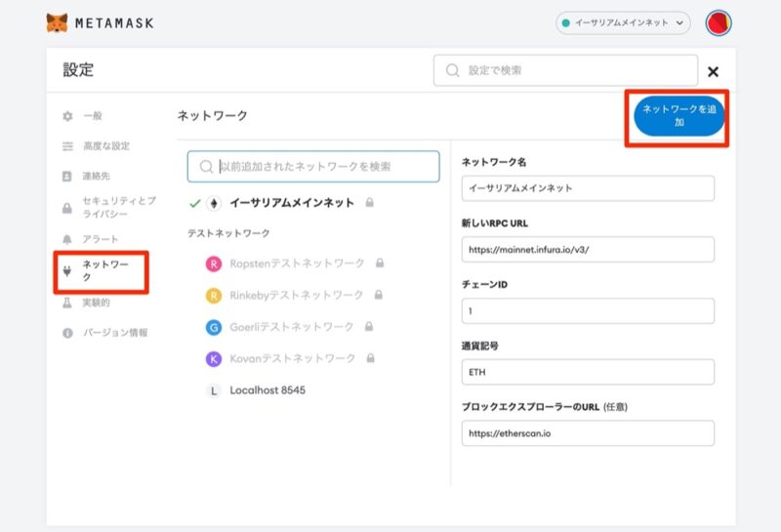
Task: Click the magnifier icon in settings search
Action: 452,70
